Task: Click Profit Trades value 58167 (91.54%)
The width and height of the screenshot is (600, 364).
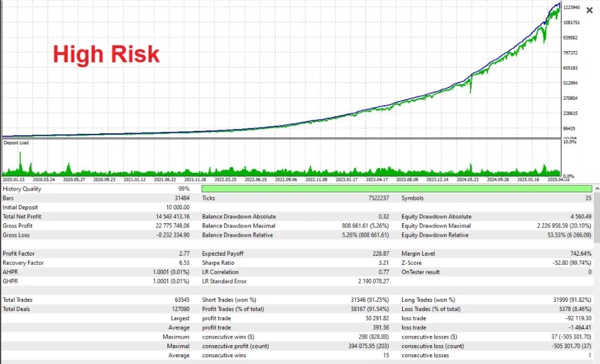Action: [370, 309]
